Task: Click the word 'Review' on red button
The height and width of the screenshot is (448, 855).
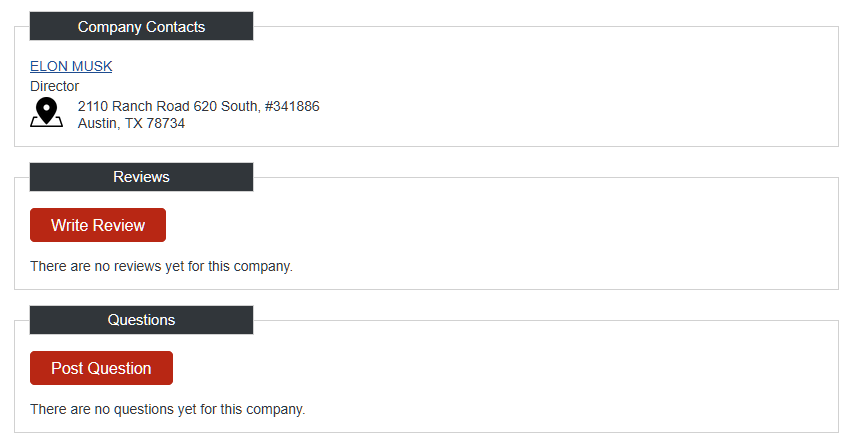Action: click(118, 225)
